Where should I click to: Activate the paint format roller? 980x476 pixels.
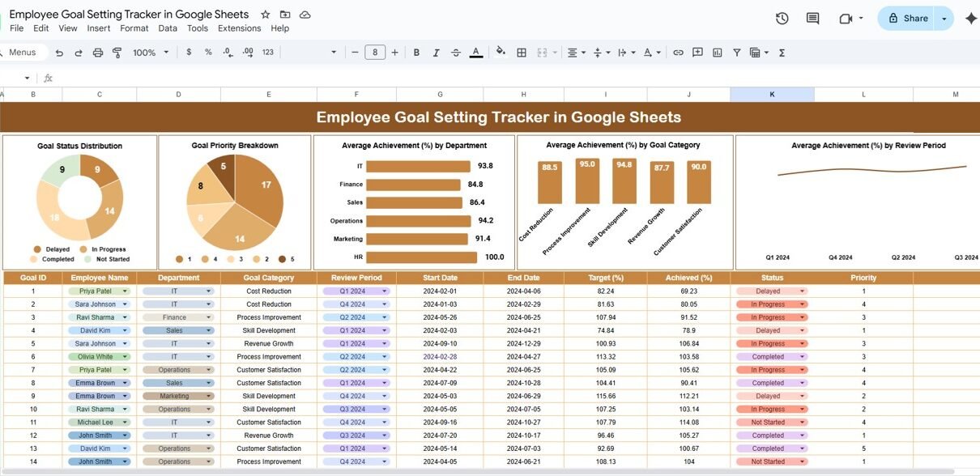117,53
